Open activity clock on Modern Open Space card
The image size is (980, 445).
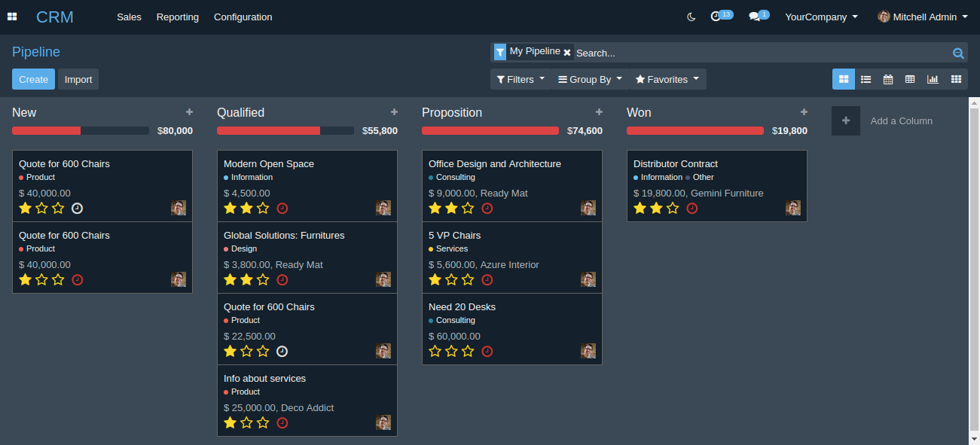pyautogui.click(x=282, y=209)
